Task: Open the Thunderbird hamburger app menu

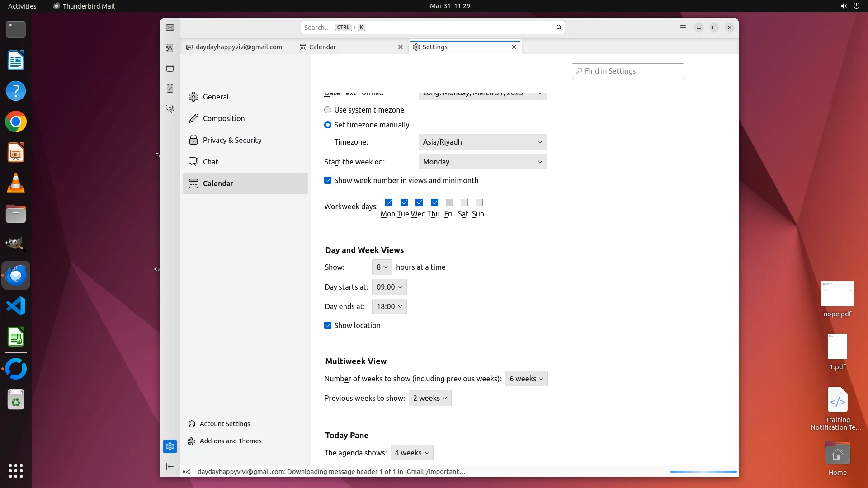Action: pos(683,28)
